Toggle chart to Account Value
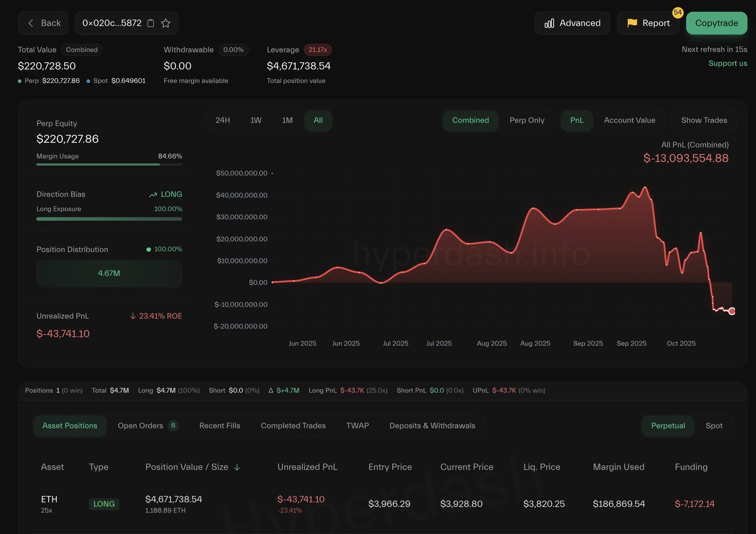 coord(629,120)
